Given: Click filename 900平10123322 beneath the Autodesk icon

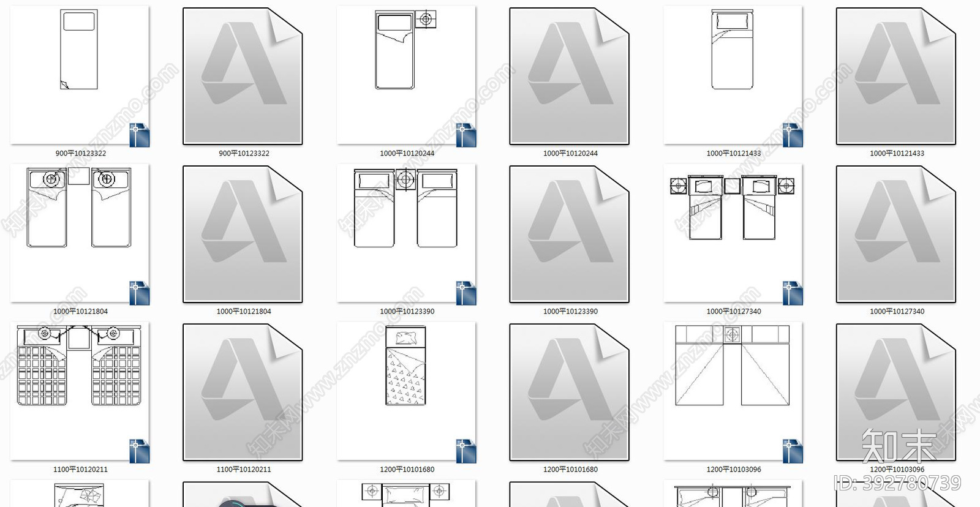Looking at the screenshot, I should [x=244, y=153].
